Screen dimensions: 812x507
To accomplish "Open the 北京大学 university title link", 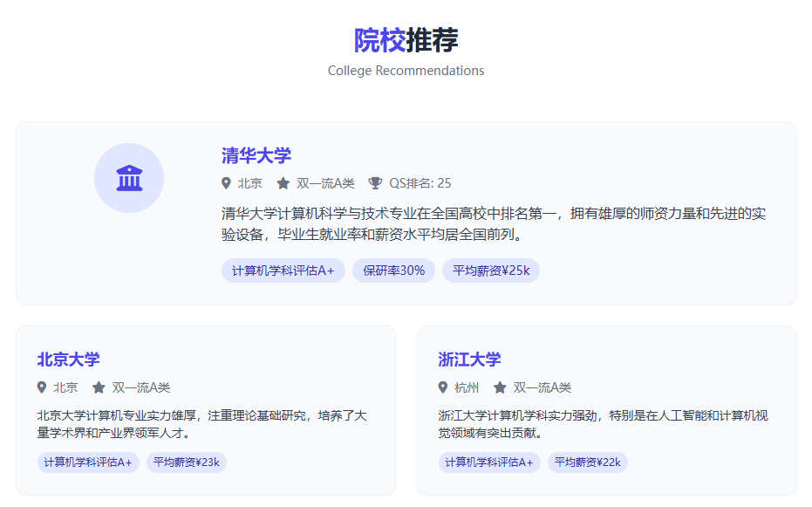I will coord(68,359).
